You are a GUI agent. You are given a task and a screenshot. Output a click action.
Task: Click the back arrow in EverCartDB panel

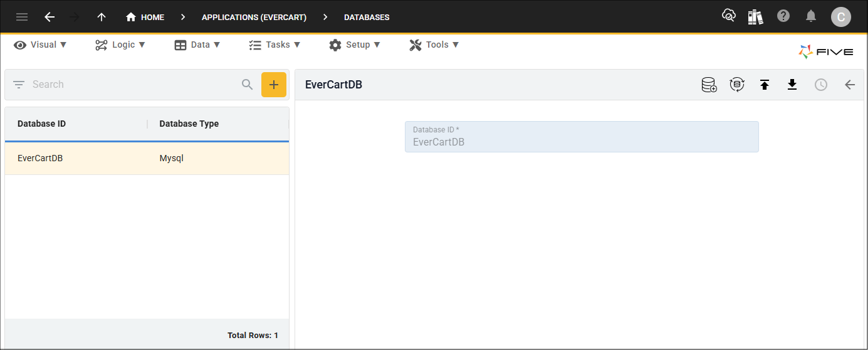coord(850,85)
